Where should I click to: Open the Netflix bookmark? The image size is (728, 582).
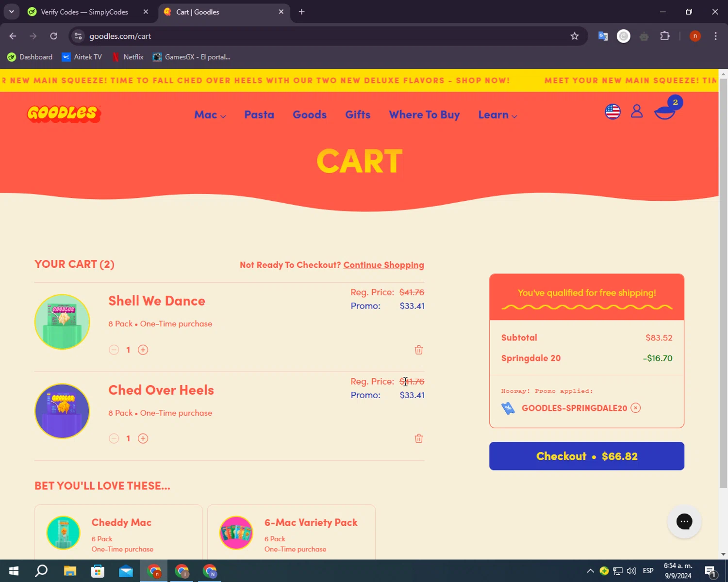tap(128, 57)
